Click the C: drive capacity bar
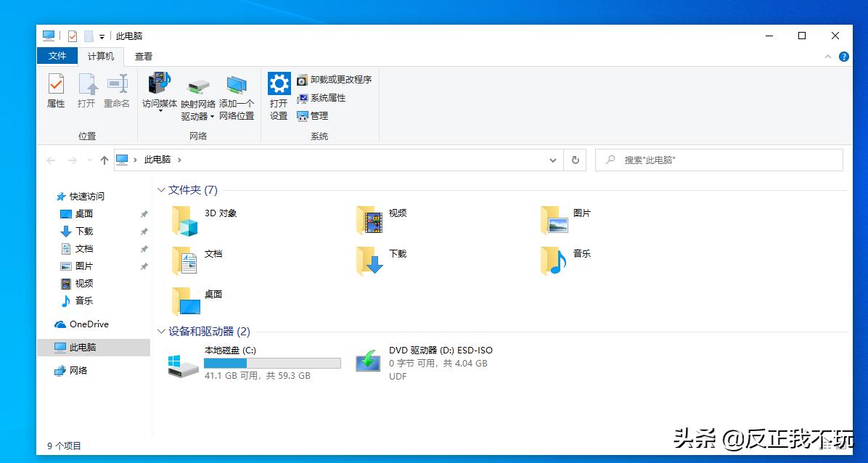This screenshot has height=463, width=868. (x=272, y=363)
